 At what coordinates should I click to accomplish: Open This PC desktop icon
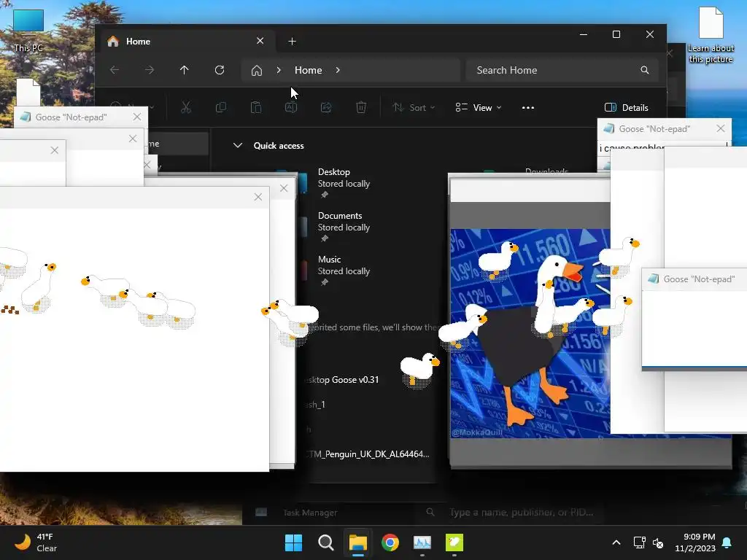point(28,31)
